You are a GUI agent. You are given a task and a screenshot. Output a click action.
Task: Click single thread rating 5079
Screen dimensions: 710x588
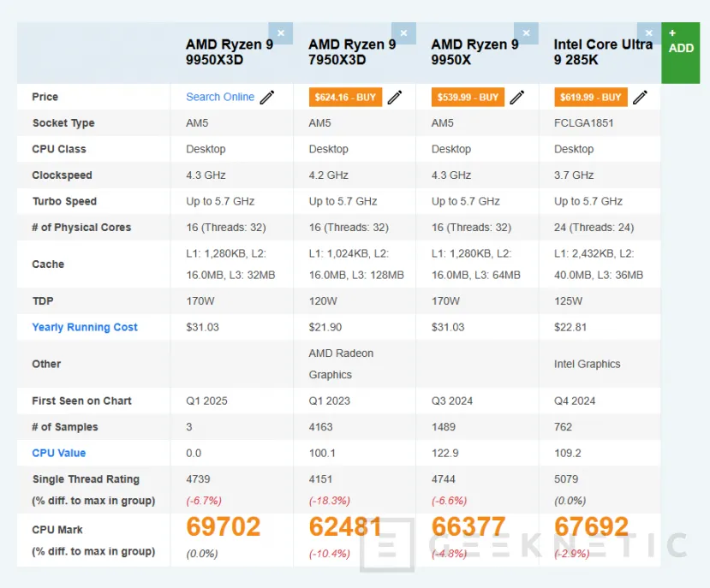566,479
